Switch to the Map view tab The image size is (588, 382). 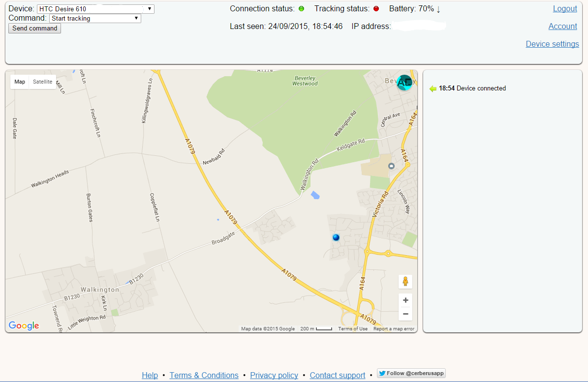coord(20,82)
